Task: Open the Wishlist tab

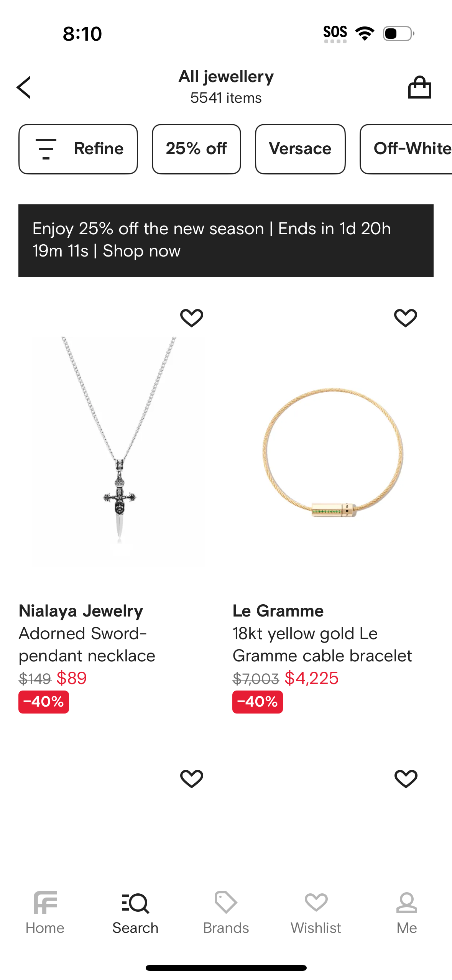Action: point(316,912)
